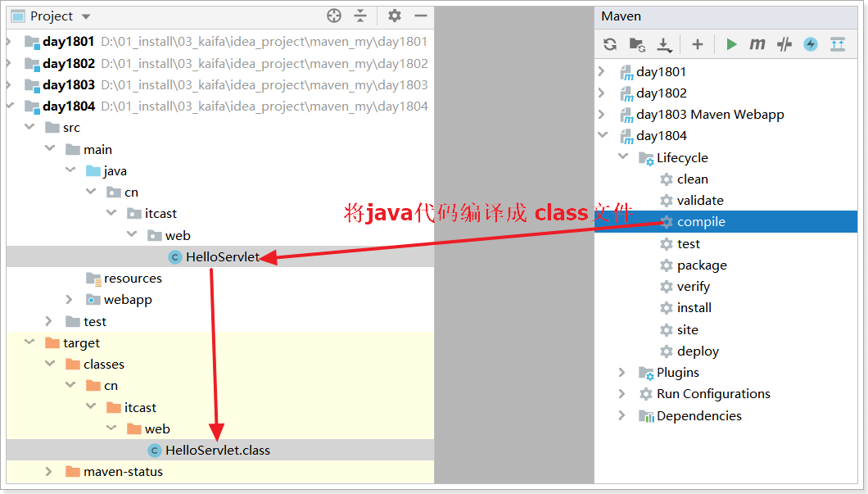
Task: Expand the Dependencies node
Action: coord(622,415)
